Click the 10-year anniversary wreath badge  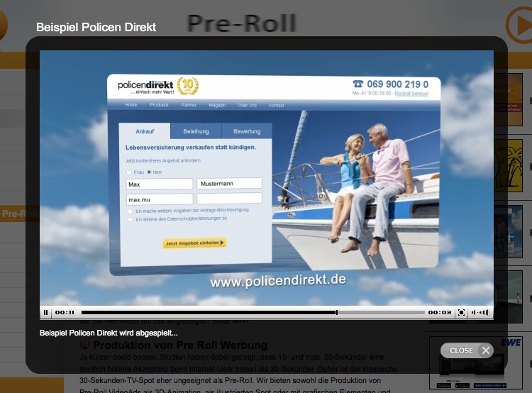point(188,86)
